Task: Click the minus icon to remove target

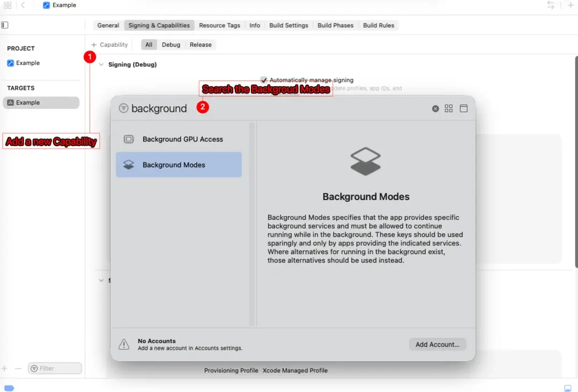Action: [18, 368]
